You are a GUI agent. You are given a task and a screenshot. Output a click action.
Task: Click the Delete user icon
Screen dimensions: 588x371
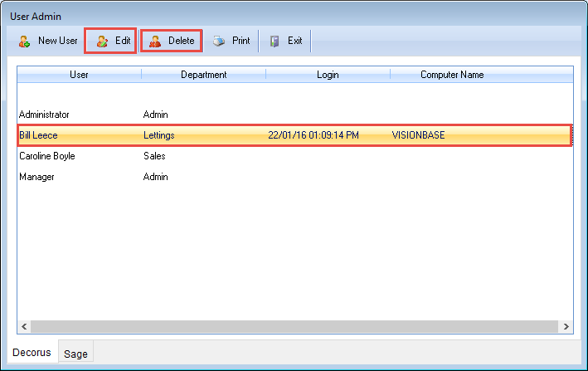point(155,41)
